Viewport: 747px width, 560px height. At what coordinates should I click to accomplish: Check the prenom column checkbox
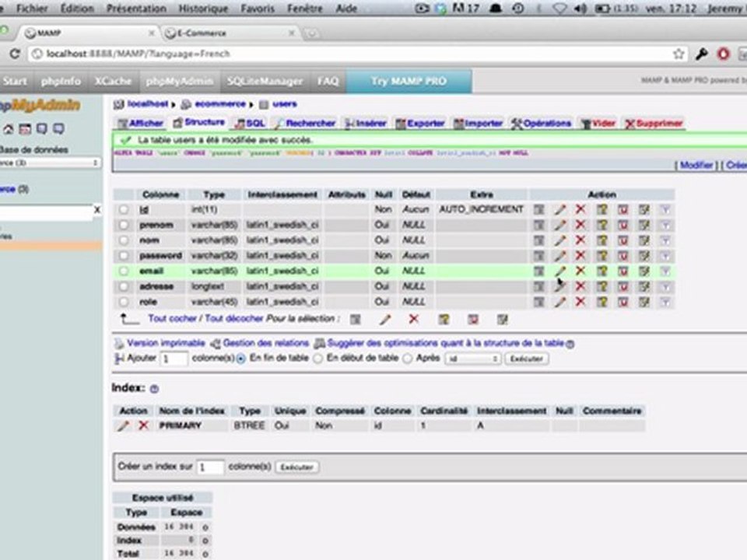coord(124,226)
